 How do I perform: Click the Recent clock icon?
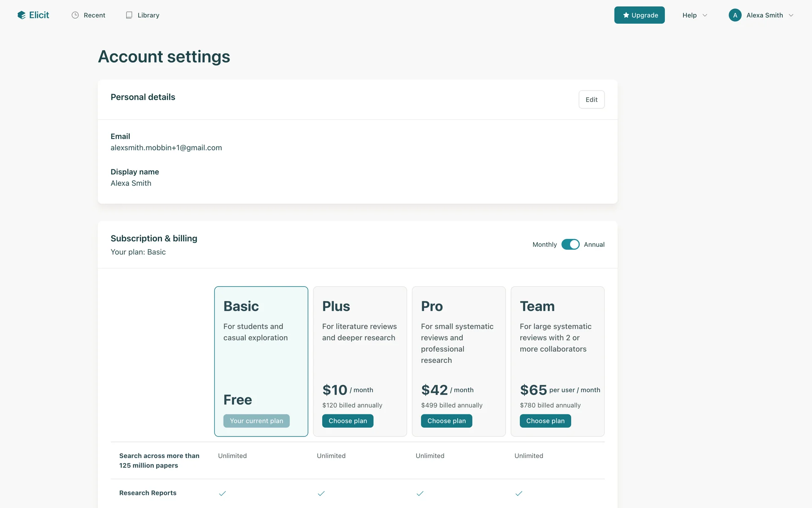click(75, 15)
